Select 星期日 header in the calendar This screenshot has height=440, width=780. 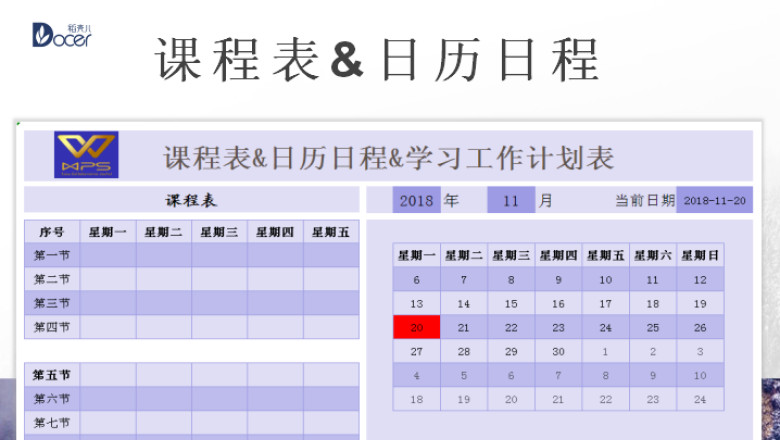[x=700, y=256]
